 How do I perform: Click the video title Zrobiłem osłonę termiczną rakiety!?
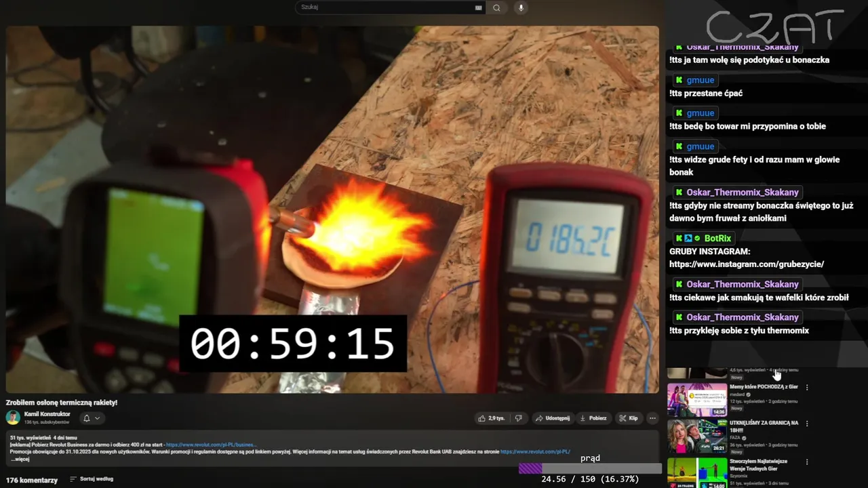click(62, 403)
